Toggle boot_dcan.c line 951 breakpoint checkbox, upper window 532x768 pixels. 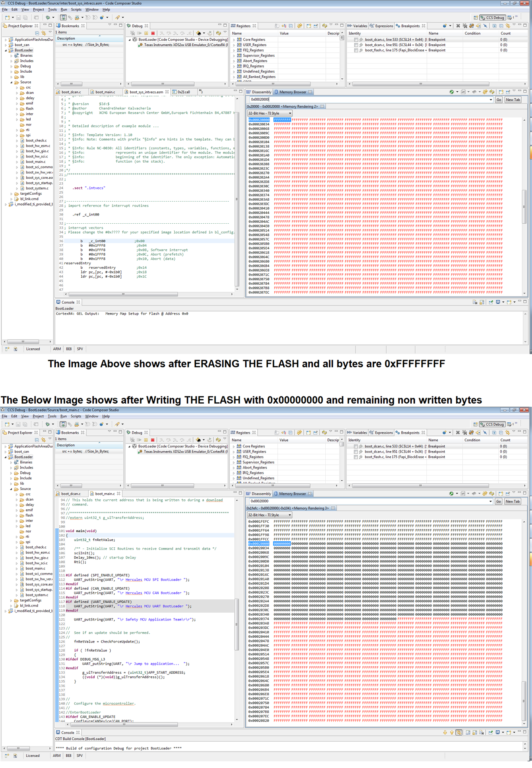pos(356,45)
